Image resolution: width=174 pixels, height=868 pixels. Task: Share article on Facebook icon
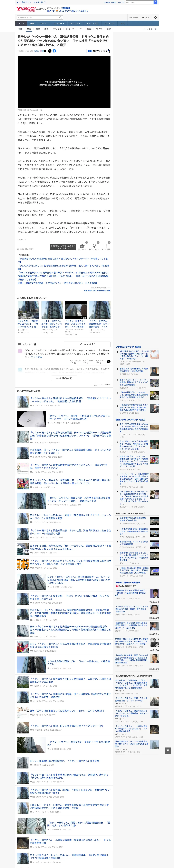[54, 51]
